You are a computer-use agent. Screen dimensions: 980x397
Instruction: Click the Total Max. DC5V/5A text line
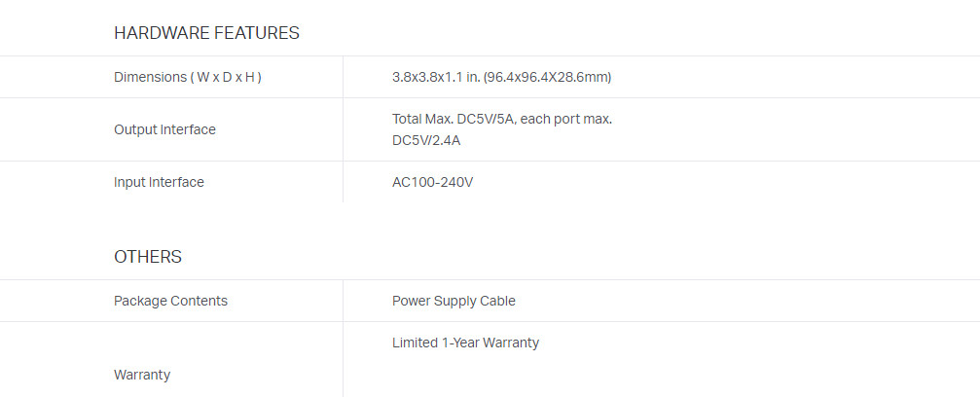click(502, 119)
